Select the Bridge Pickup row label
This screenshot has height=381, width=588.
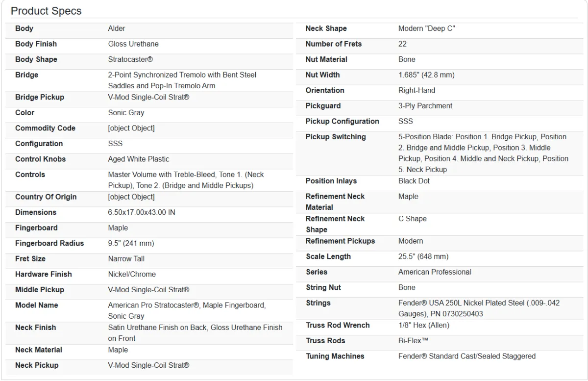click(40, 97)
